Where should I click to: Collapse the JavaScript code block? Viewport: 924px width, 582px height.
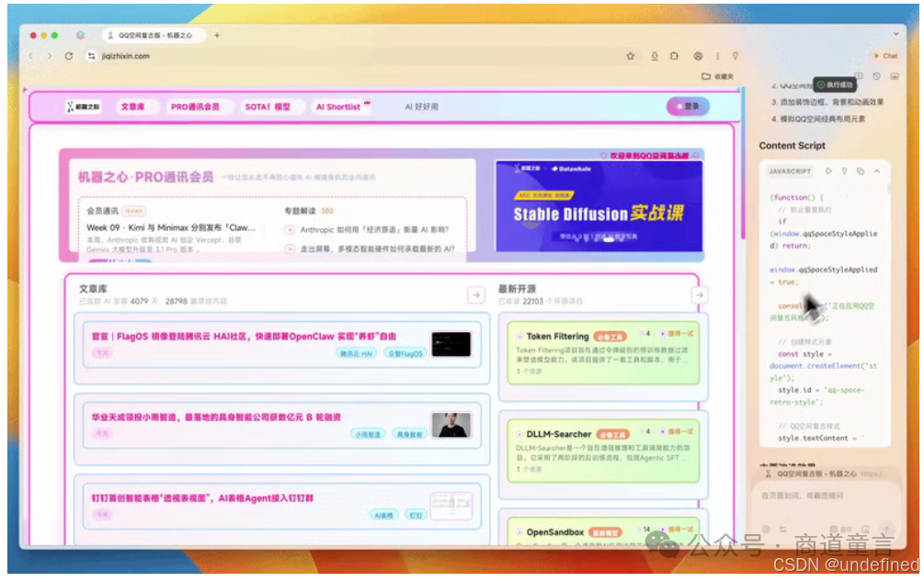pos(877,171)
